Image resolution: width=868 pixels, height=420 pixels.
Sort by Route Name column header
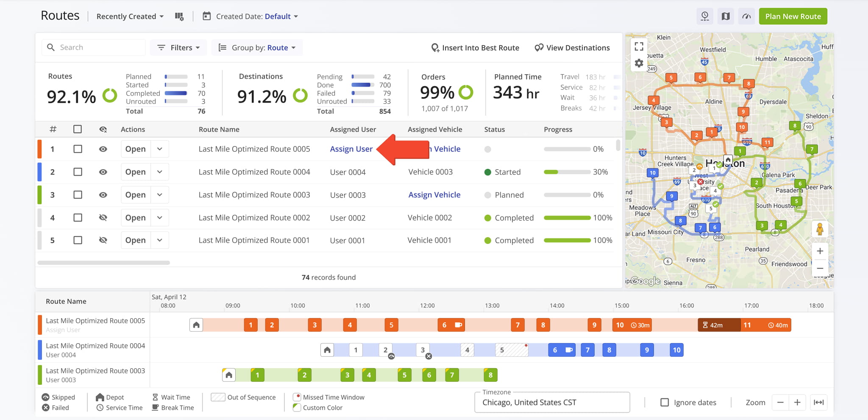219,129
